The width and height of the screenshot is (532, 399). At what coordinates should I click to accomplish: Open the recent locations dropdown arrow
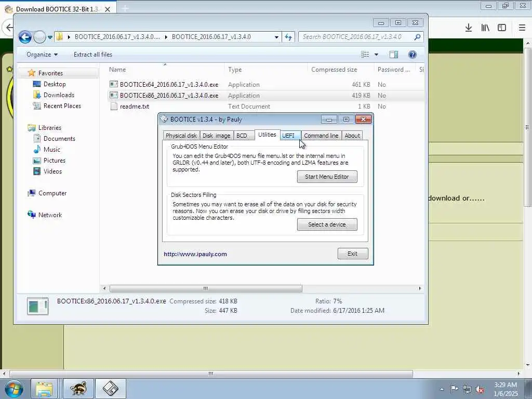50,37
